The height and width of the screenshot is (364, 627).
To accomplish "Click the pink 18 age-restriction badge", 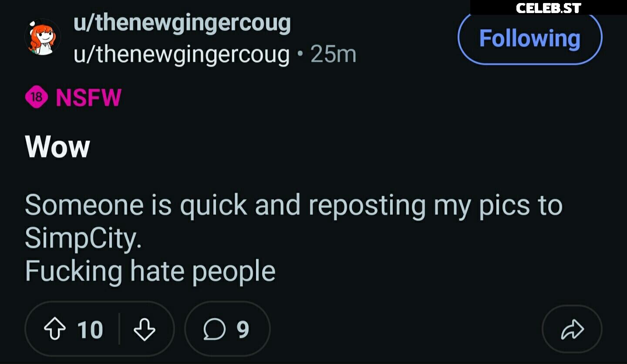I will coord(37,97).
